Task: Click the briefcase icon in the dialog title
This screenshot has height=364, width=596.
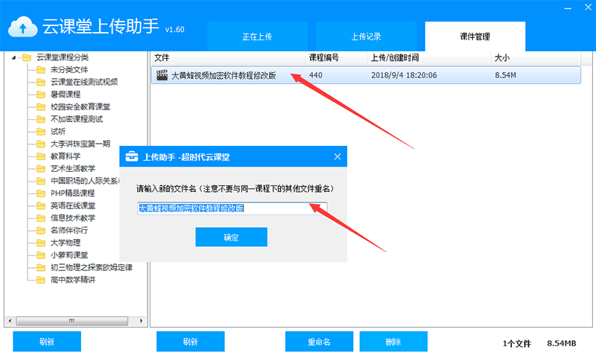Action: tap(132, 156)
